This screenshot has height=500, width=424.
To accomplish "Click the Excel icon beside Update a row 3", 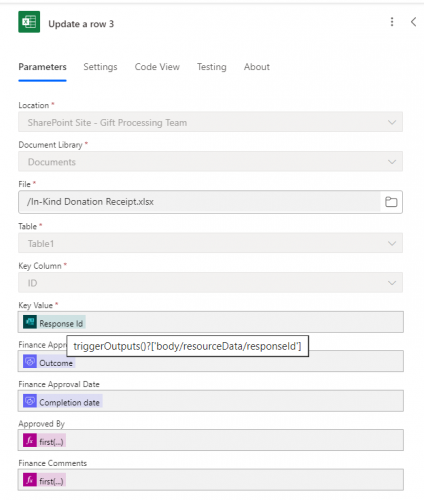I will (29, 22).
